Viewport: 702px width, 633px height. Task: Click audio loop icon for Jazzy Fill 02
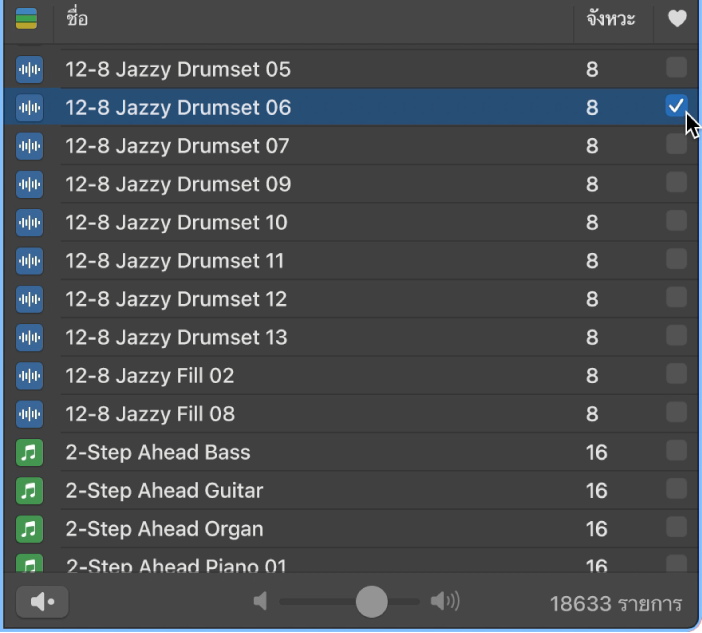(30, 376)
